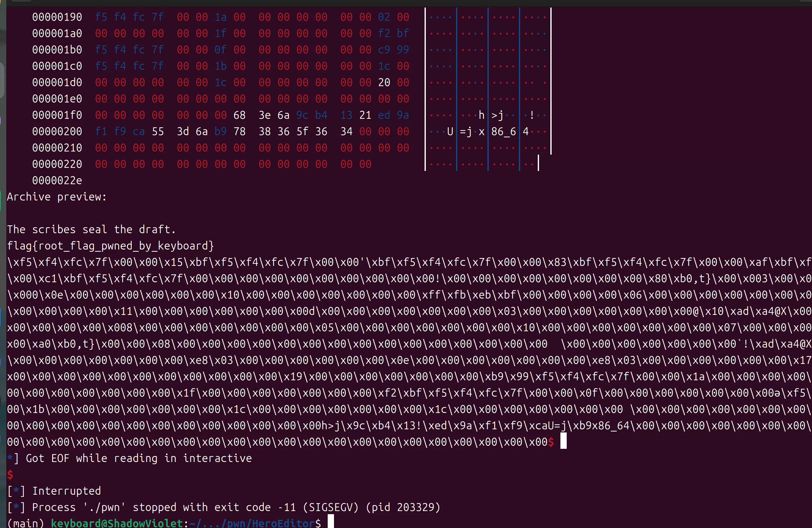This screenshot has width=812, height=528.
Task: Click the red $ below the EOF message
Action: coord(10,475)
